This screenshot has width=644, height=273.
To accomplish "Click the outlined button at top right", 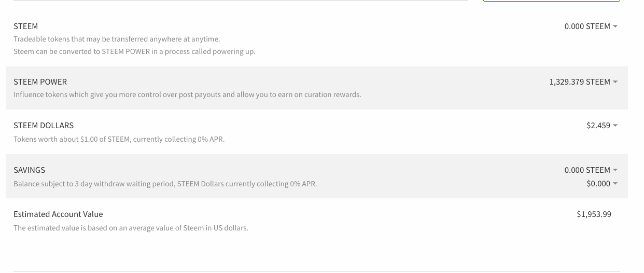I will coord(551,1).
